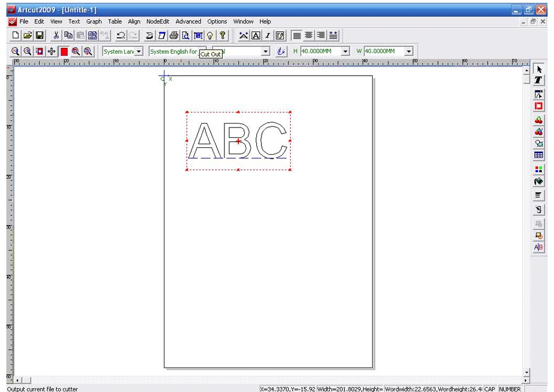The image size is (554, 392).
Task: Align text left using the toolbar icon
Action: [x=297, y=35]
